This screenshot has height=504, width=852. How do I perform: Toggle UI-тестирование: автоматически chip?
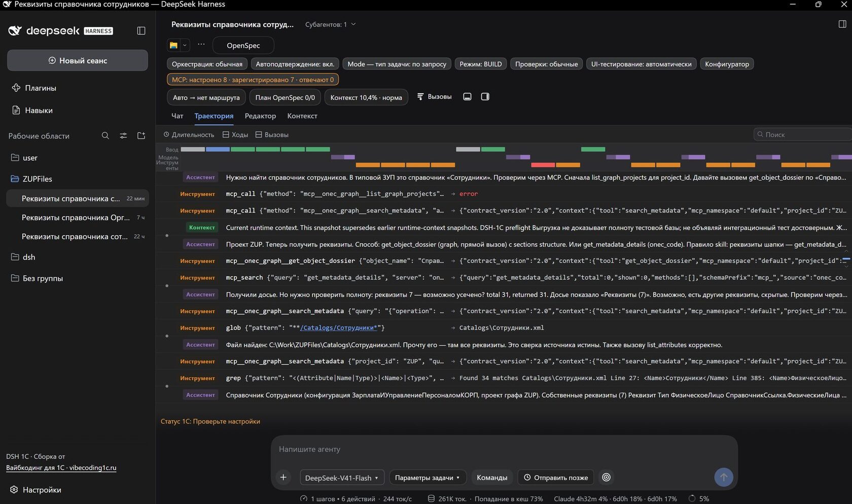point(642,64)
